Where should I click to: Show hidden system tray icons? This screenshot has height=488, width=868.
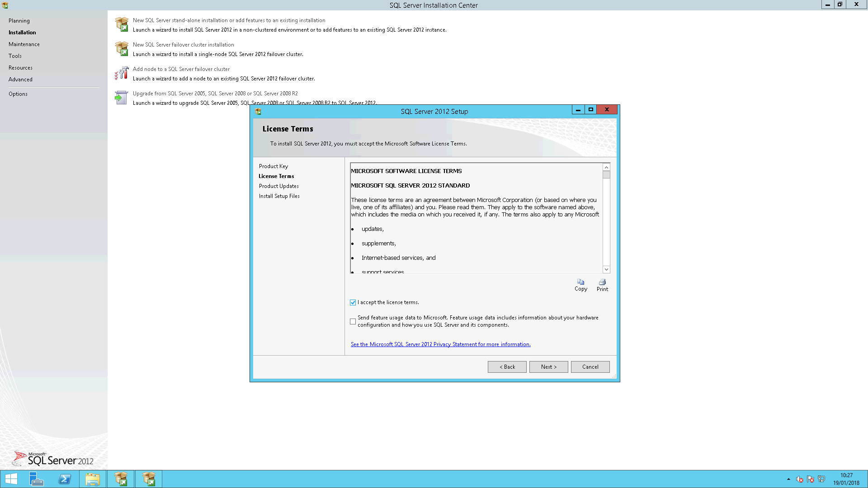(788, 479)
